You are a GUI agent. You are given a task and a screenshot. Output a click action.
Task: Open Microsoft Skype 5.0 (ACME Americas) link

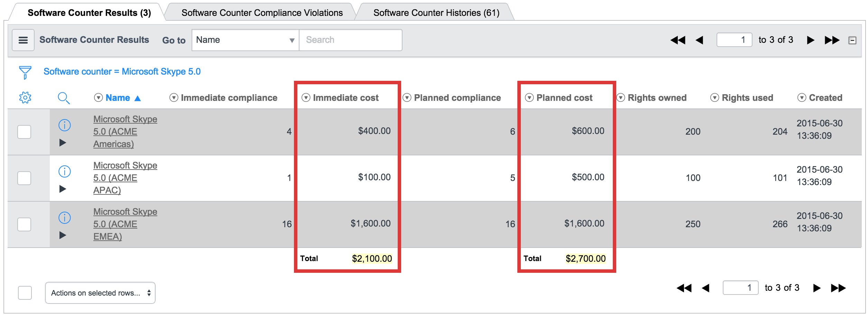coord(125,132)
